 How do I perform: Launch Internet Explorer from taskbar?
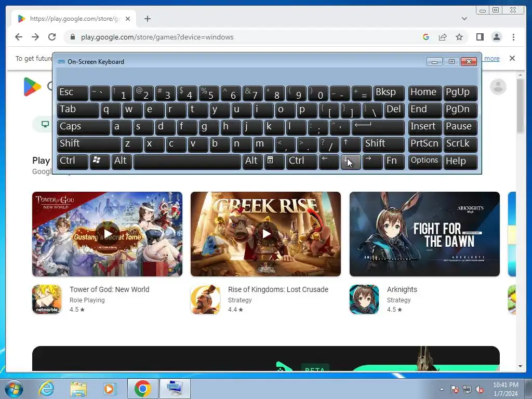pyautogui.click(x=46, y=389)
